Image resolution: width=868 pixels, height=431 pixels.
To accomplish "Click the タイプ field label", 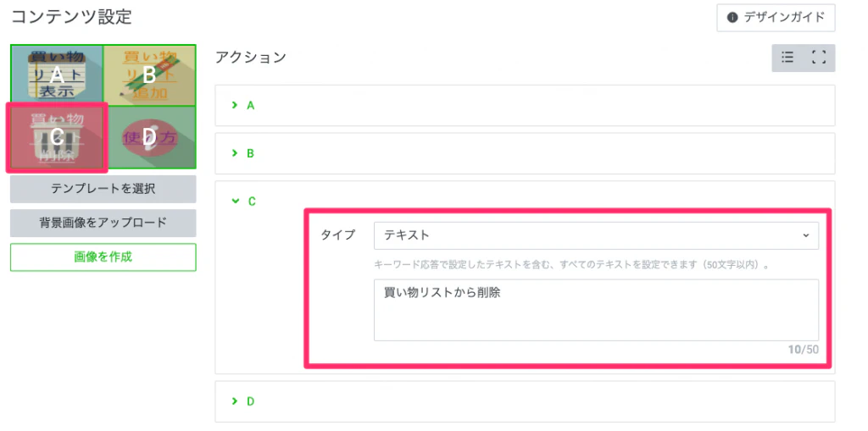I will (337, 235).
